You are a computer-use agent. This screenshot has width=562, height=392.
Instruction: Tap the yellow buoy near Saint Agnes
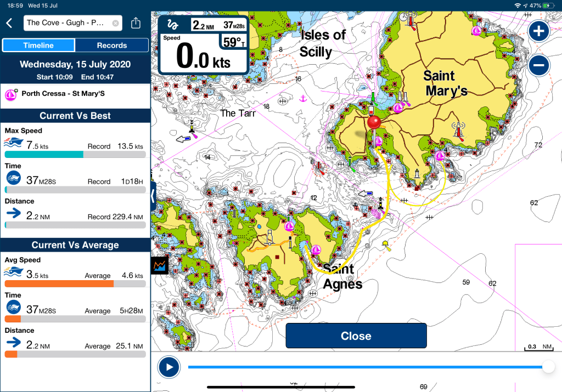click(x=385, y=243)
